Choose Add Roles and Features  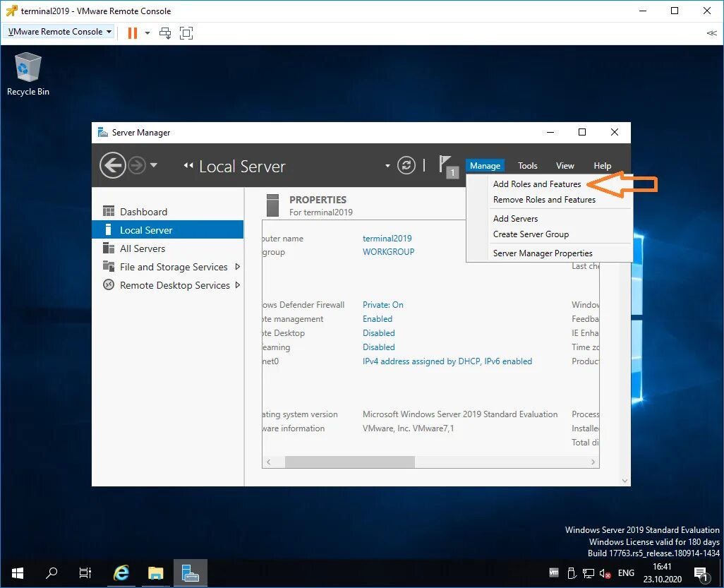pyautogui.click(x=537, y=184)
